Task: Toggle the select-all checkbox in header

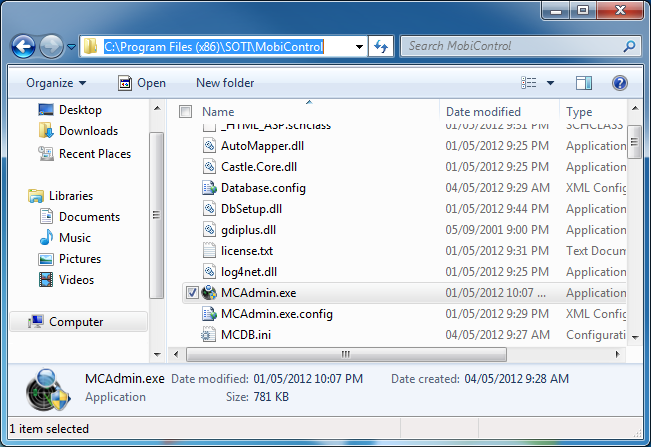Action: point(185,112)
